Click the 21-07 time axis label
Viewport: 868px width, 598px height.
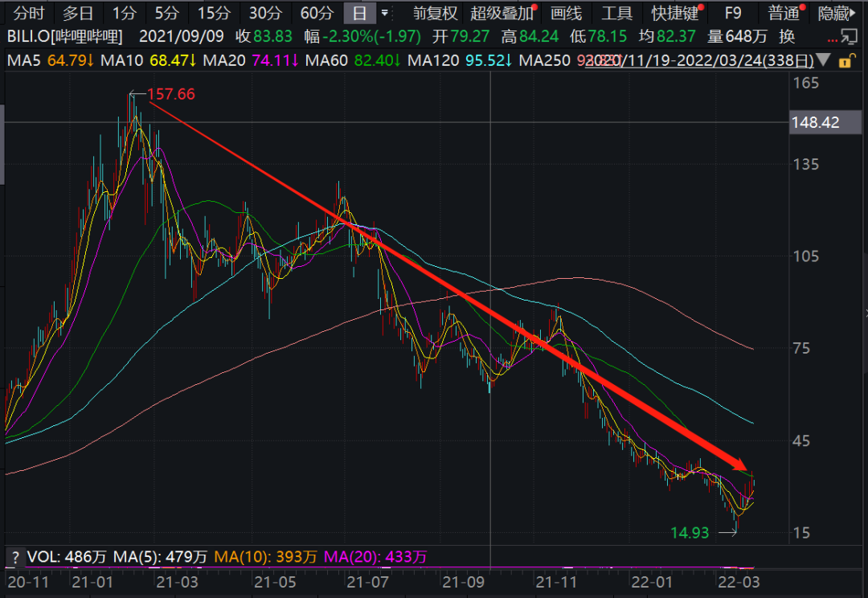coord(367,583)
